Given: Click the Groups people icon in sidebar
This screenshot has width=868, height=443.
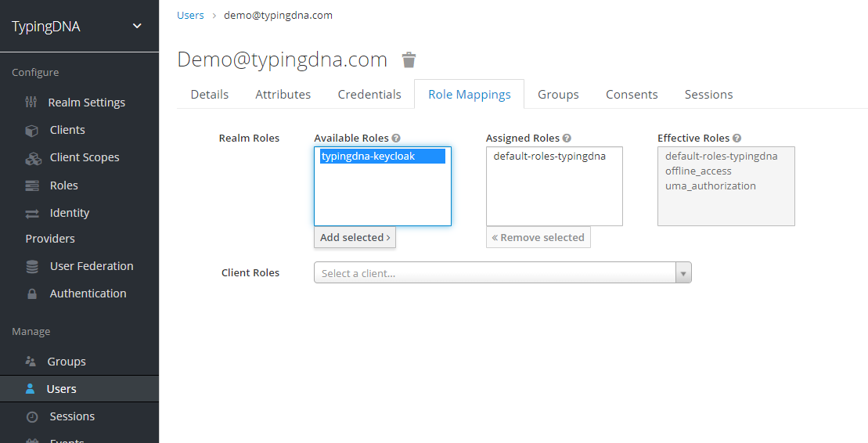Looking at the screenshot, I should [x=31, y=361].
